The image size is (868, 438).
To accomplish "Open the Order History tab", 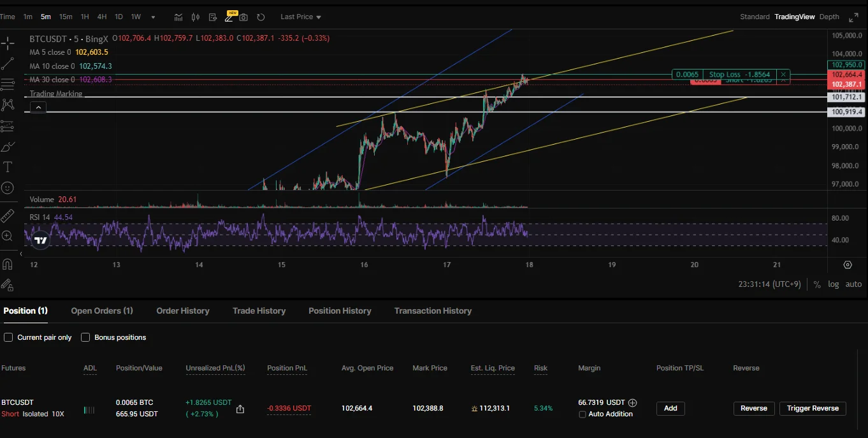I will (183, 311).
